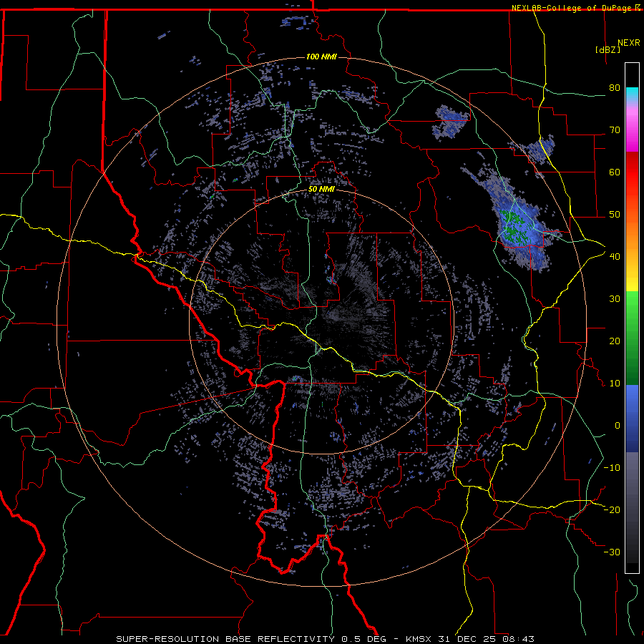Click the gray segment of the color bar
The height and width of the screenshot is (644, 644).
click(632, 507)
